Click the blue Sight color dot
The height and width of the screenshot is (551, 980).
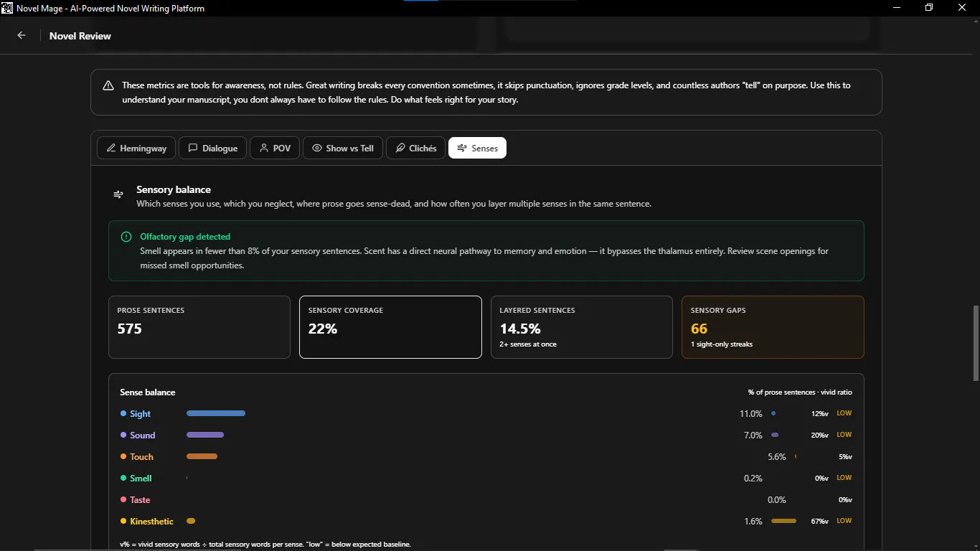pos(123,414)
